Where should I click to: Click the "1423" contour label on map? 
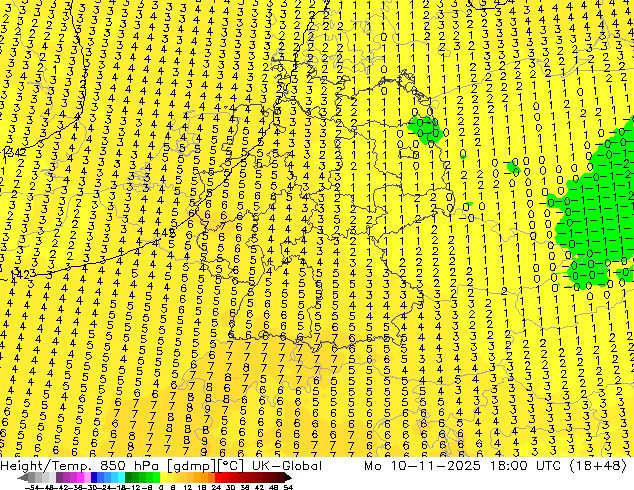point(23,275)
